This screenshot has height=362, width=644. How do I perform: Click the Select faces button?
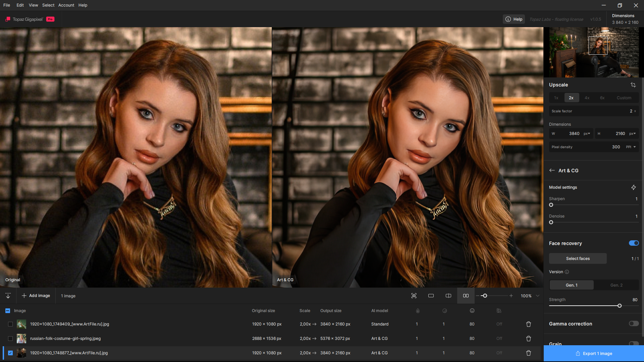pos(578,258)
